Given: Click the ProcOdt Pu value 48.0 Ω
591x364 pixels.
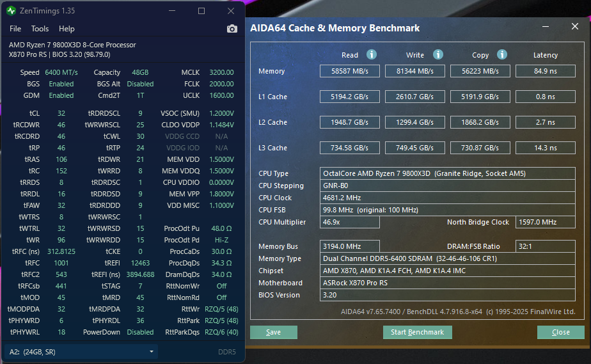Looking at the screenshot, I should coord(221,228).
